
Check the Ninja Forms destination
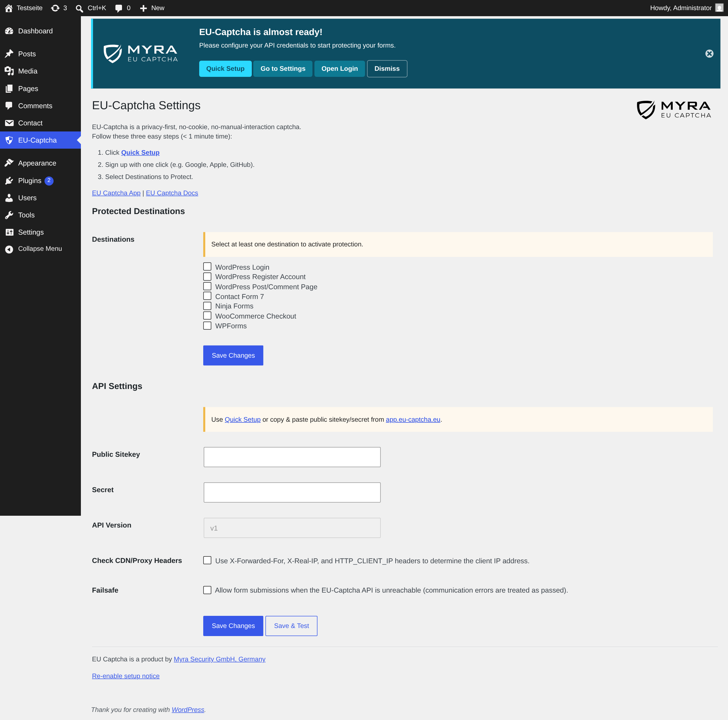[207, 306]
